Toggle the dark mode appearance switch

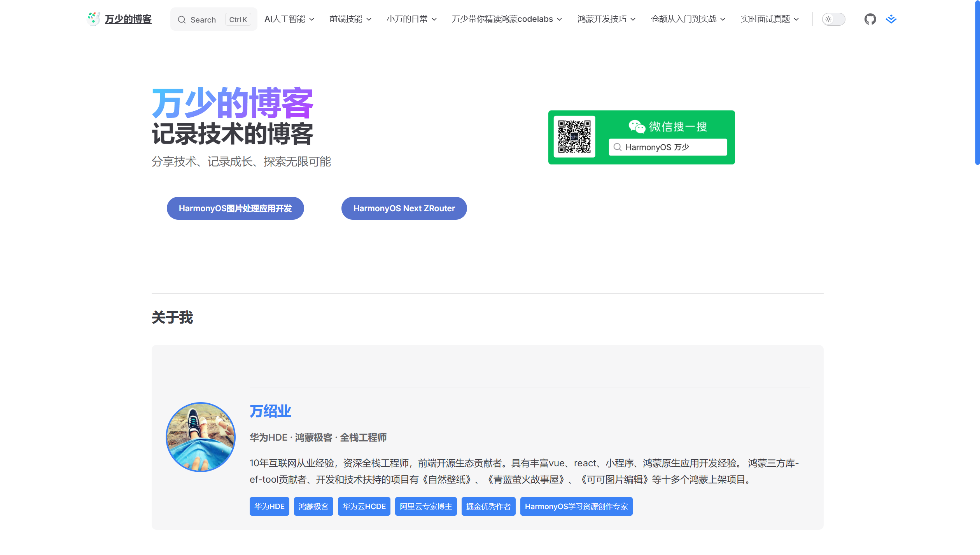click(x=833, y=19)
